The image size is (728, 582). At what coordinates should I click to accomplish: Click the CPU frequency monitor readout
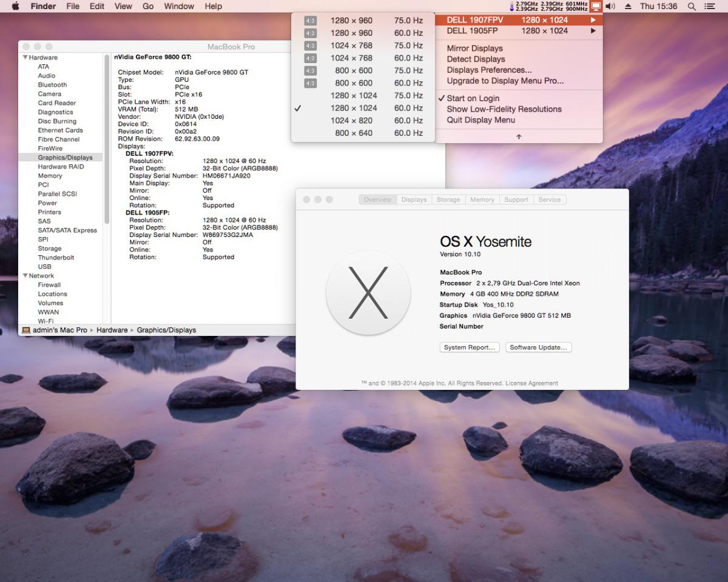(549, 6)
